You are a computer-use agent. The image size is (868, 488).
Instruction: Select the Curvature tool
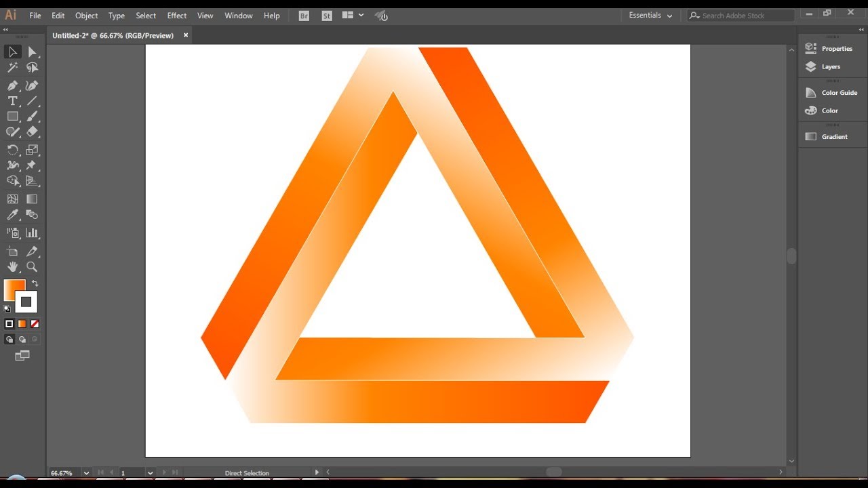[x=32, y=86]
